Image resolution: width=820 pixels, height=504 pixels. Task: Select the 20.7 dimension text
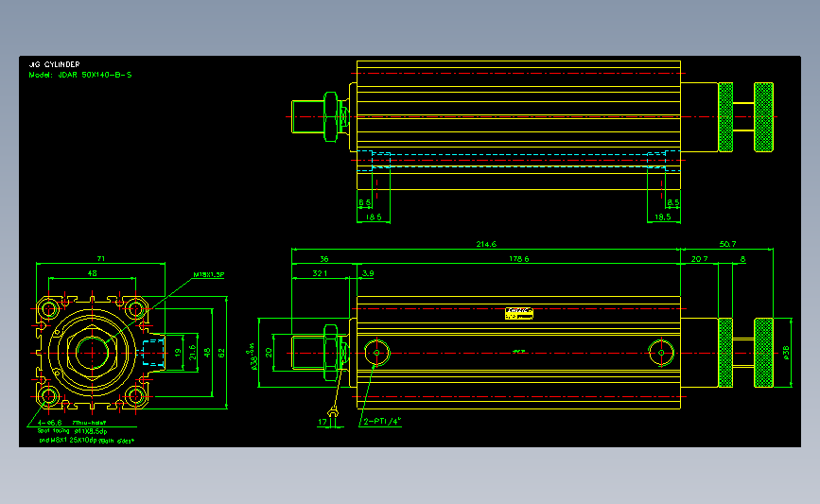(x=699, y=259)
